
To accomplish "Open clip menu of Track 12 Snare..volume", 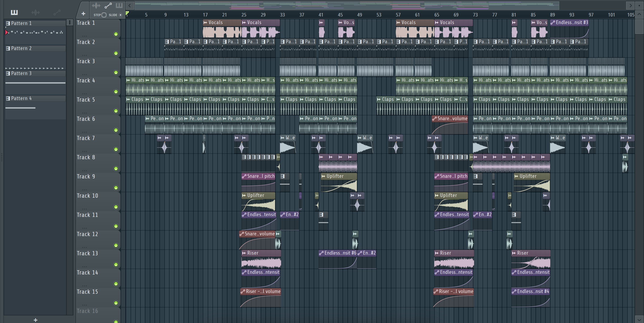I will pos(241,234).
